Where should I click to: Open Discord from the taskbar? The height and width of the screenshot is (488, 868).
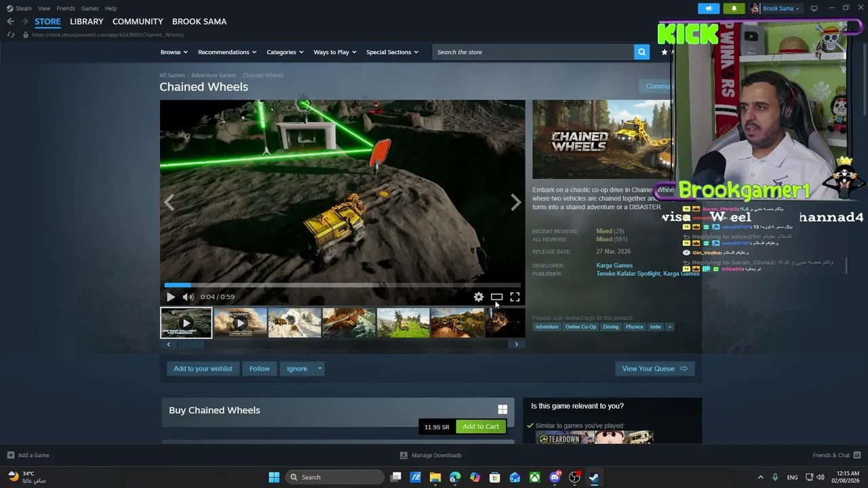[x=555, y=477]
